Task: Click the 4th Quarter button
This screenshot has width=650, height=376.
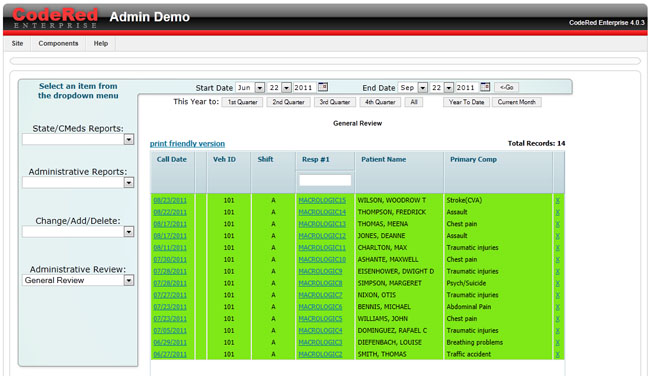Action: (380, 102)
